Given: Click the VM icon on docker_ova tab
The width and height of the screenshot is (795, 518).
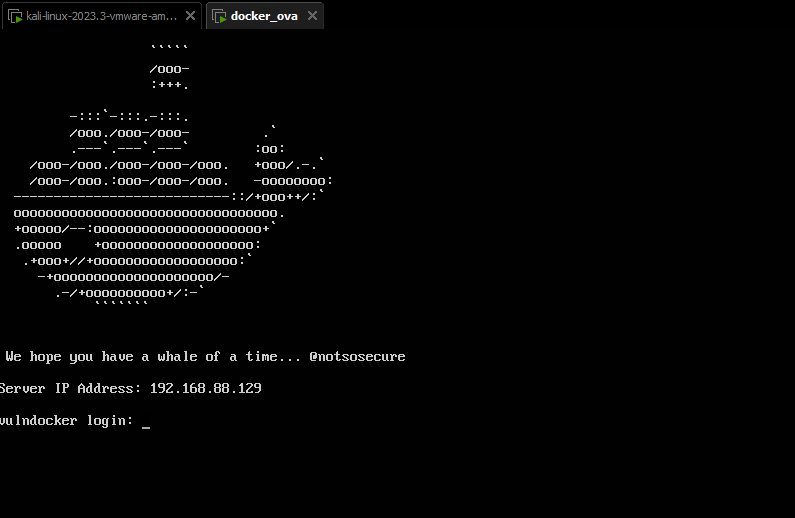Looking at the screenshot, I should pyautogui.click(x=220, y=17).
